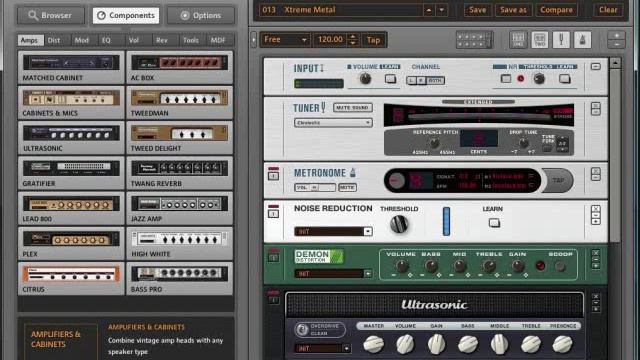Open the Free sync mode dropdown
The width and height of the screenshot is (640, 360).
[285, 40]
